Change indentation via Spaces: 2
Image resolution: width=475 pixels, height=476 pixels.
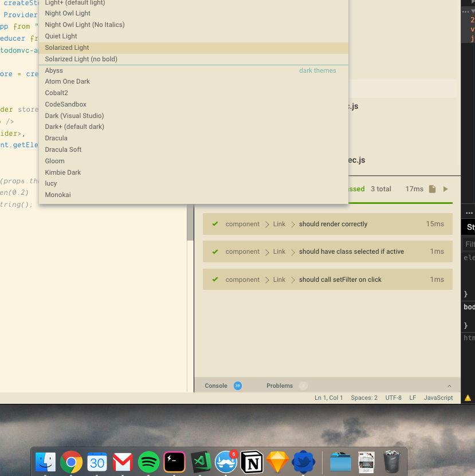[x=364, y=398]
